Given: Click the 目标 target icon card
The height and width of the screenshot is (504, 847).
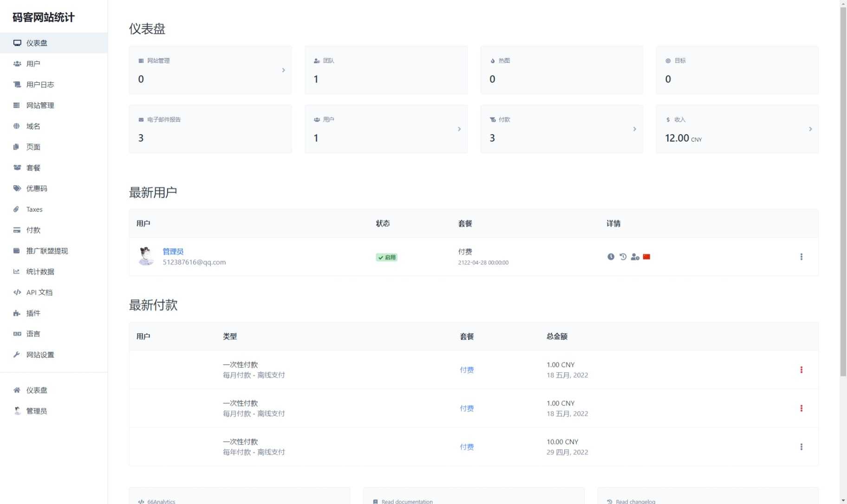Looking at the screenshot, I should pos(668,61).
